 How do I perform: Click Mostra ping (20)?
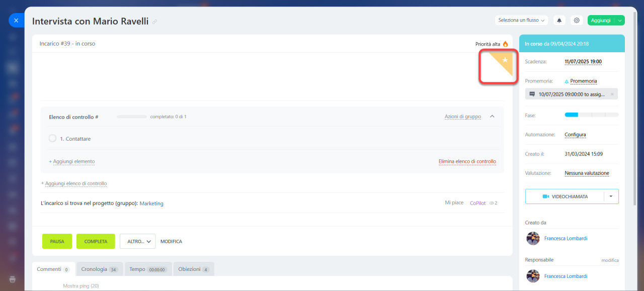click(x=81, y=286)
